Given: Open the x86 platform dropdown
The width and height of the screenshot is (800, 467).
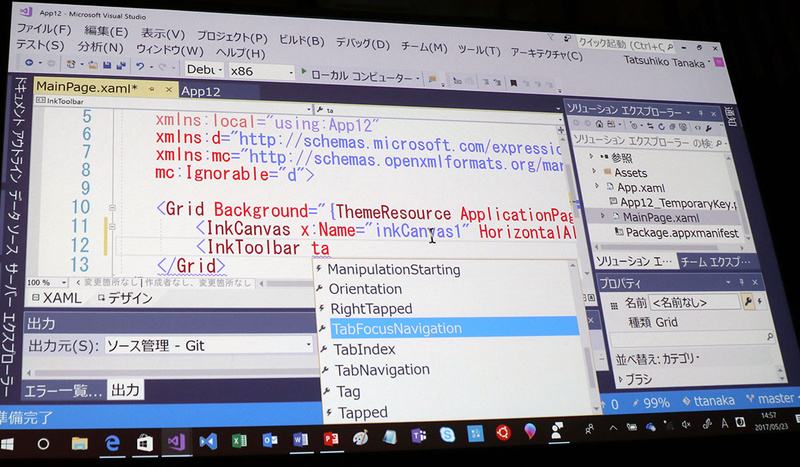Looking at the screenshot, I should tap(261, 71).
